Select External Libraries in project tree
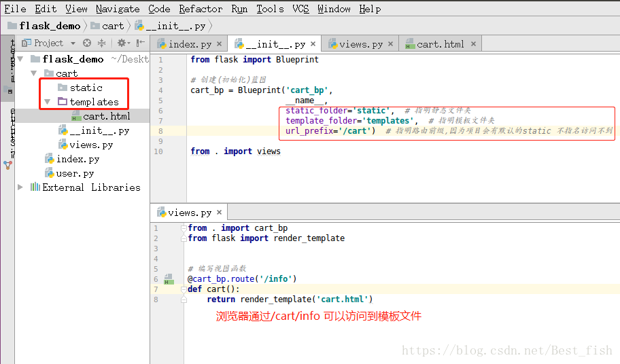The height and width of the screenshot is (364, 620). pos(91,187)
